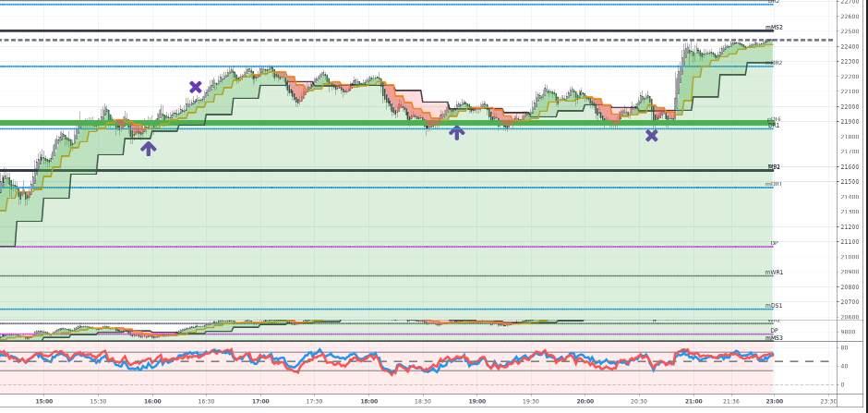This screenshot has height=413, width=868.
Task: Click the DP label on the purple line
Action: [x=774, y=244]
